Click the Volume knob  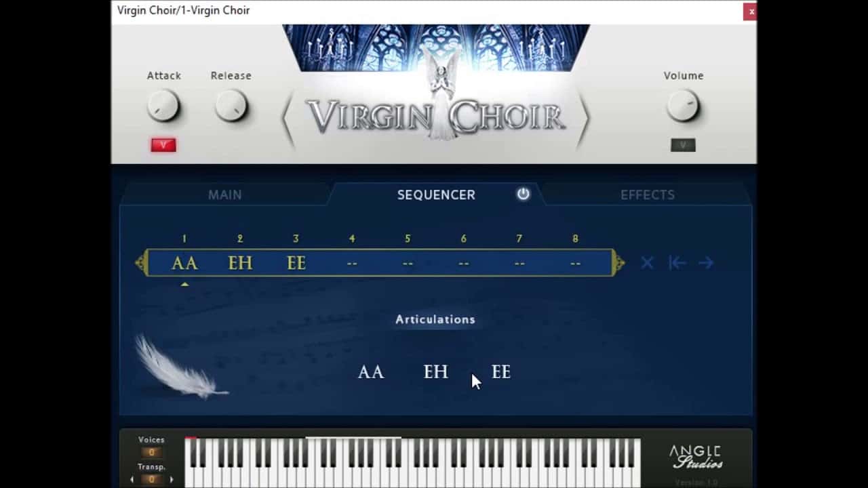click(x=683, y=106)
